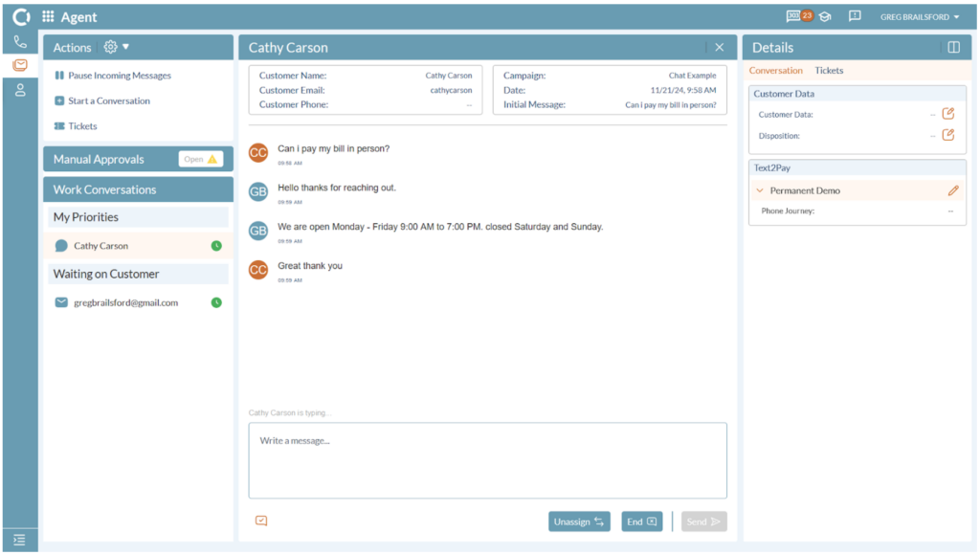Viewport: 980px width, 555px height.
Task: Click the Work Conversations header
Action: (138, 189)
